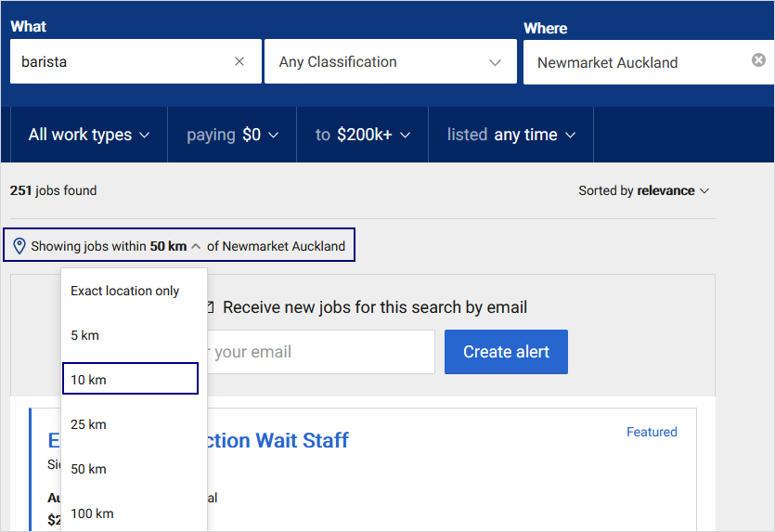
Task: Expand the All work types filter
Action: click(89, 135)
